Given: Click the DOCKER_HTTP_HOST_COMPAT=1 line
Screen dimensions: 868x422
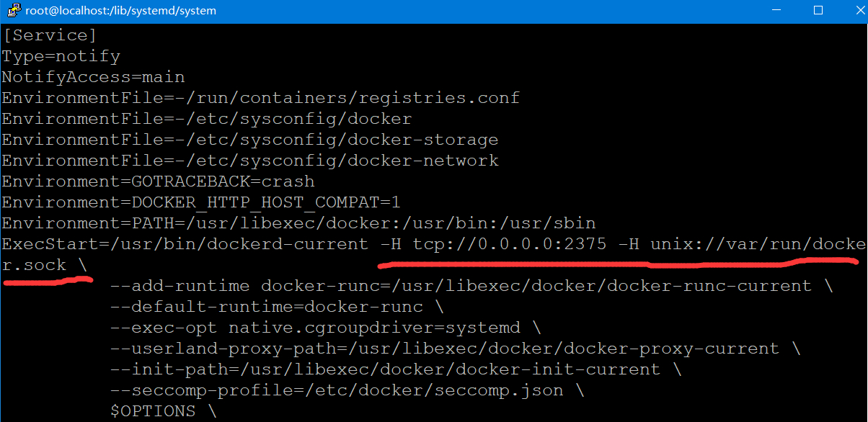Looking at the screenshot, I should (200, 202).
